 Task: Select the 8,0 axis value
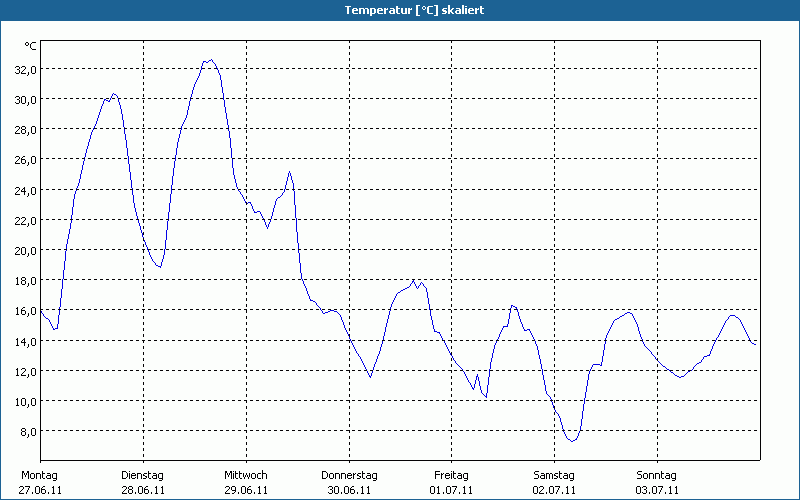coord(28,432)
